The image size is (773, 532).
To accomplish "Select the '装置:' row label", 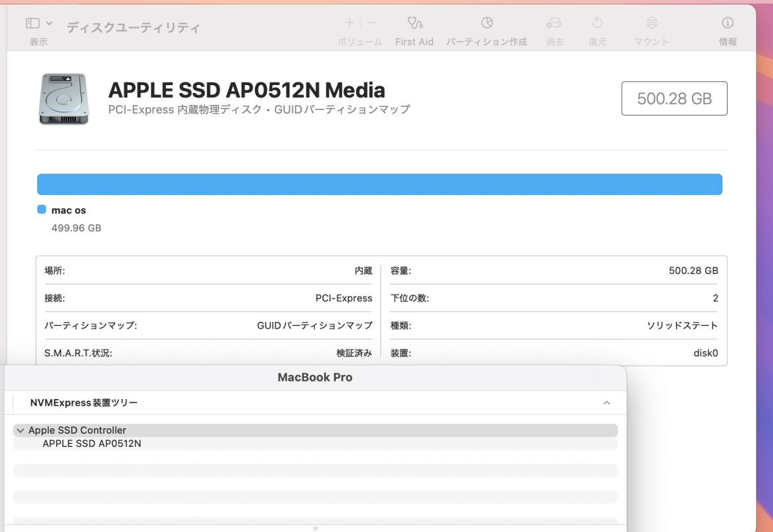I will pos(400,353).
